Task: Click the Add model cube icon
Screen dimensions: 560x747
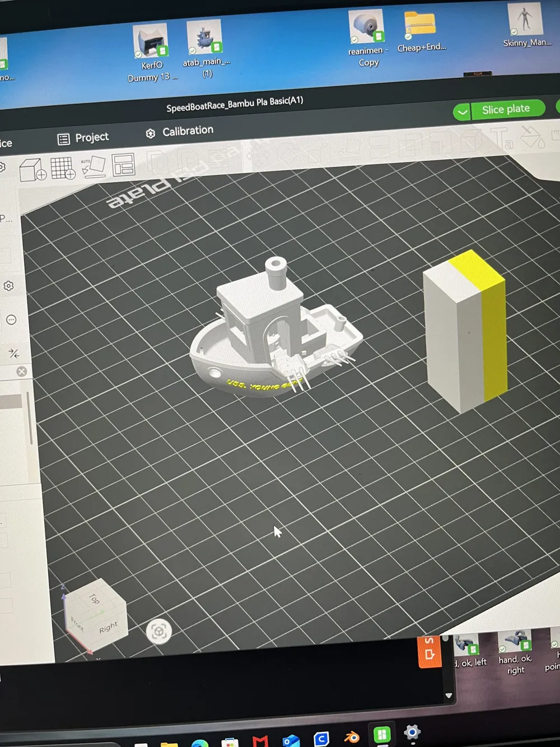Action: coord(32,169)
